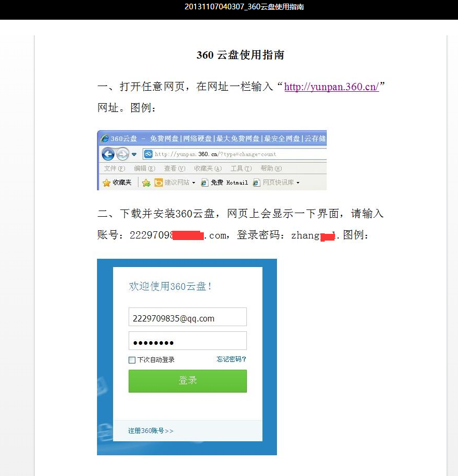Screen dimensions: 458x476
Task: Click the 免费 Hotmail favorites link
Action: 225,183
